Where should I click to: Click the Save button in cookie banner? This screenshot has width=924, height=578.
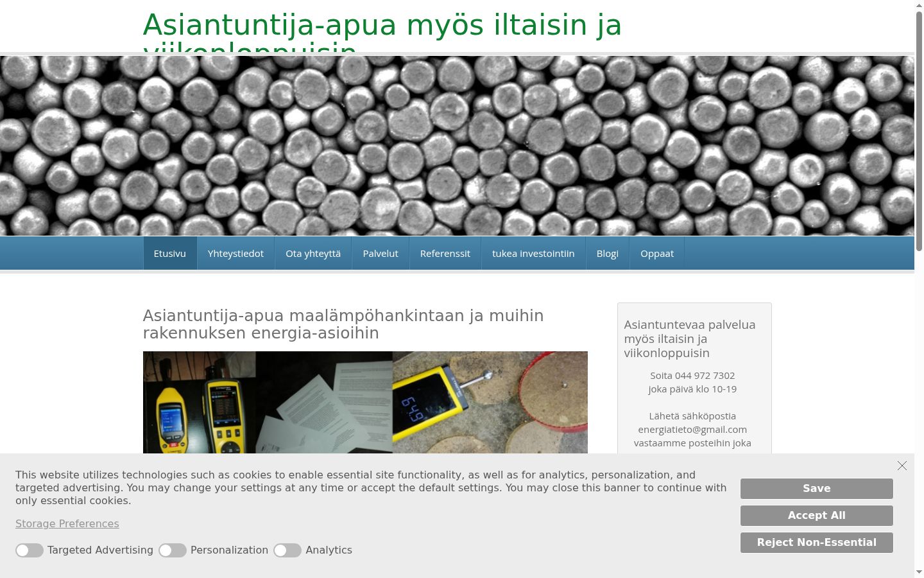click(x=816, y=489)
